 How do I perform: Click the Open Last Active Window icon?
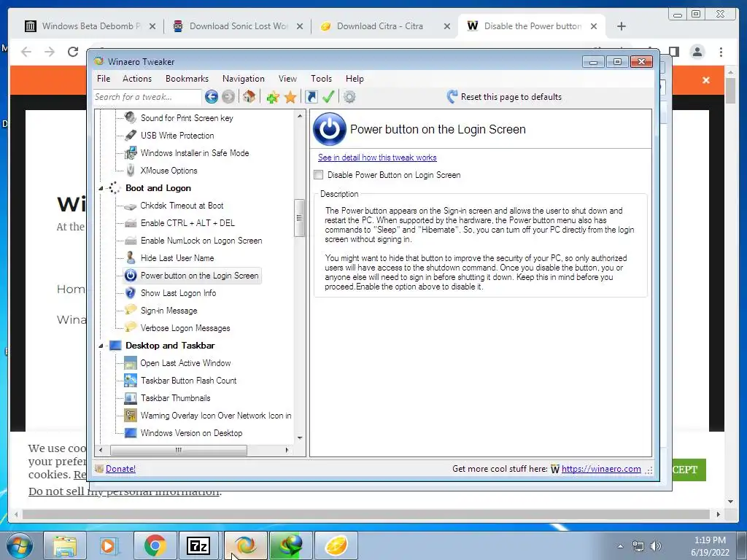point(130,363)
